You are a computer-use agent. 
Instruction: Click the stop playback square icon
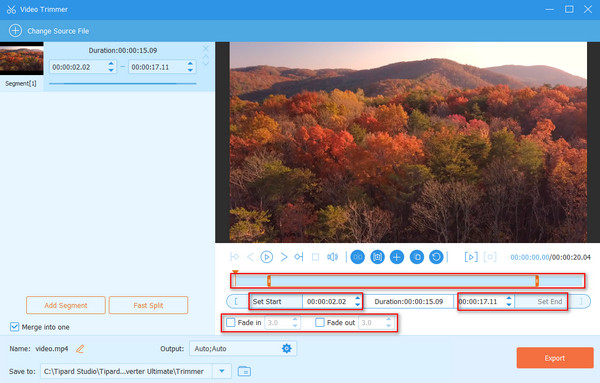pos(315,257)
